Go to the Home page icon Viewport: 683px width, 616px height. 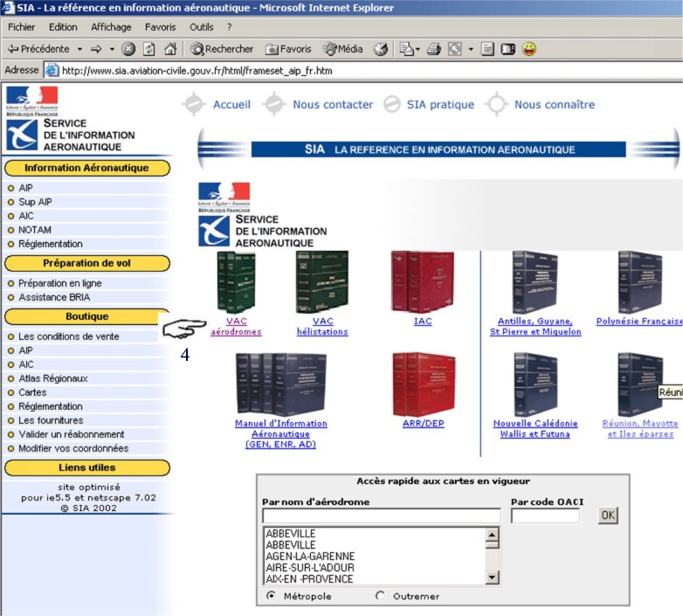[x=170, y=49]
